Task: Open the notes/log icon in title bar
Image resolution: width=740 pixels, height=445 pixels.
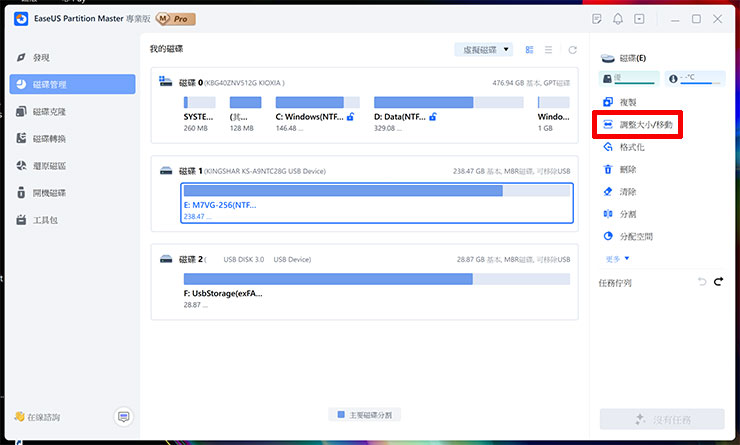Action: pos(597,19)
